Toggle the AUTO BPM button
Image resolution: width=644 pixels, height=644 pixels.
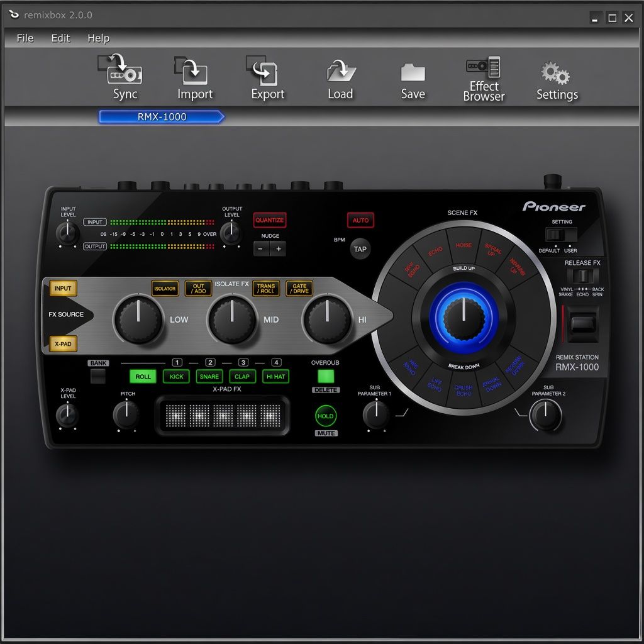(360, 220)
